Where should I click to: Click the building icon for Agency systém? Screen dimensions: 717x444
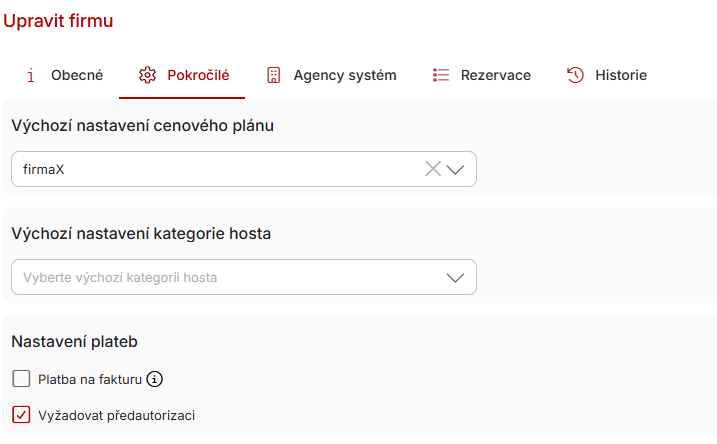[x=273, y=75]
